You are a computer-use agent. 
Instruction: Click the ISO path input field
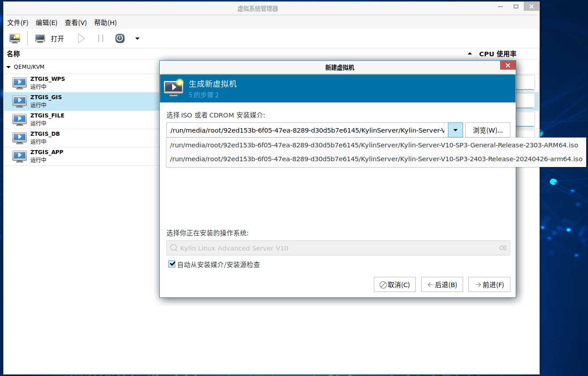click(307, 130)
